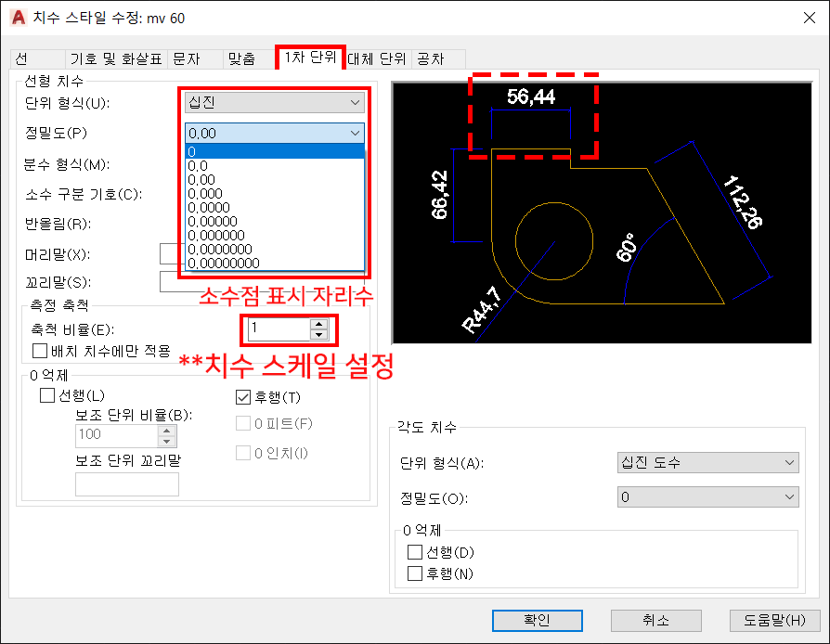Click the 보조 단위 꼬리말 text field

click(x=127, y=484)
